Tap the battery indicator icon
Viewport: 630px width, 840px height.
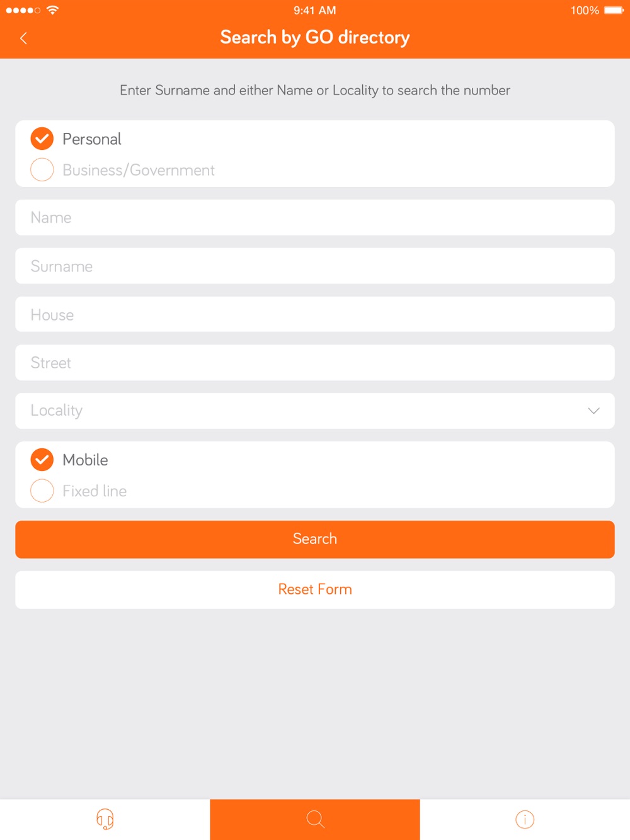[614, 10]
